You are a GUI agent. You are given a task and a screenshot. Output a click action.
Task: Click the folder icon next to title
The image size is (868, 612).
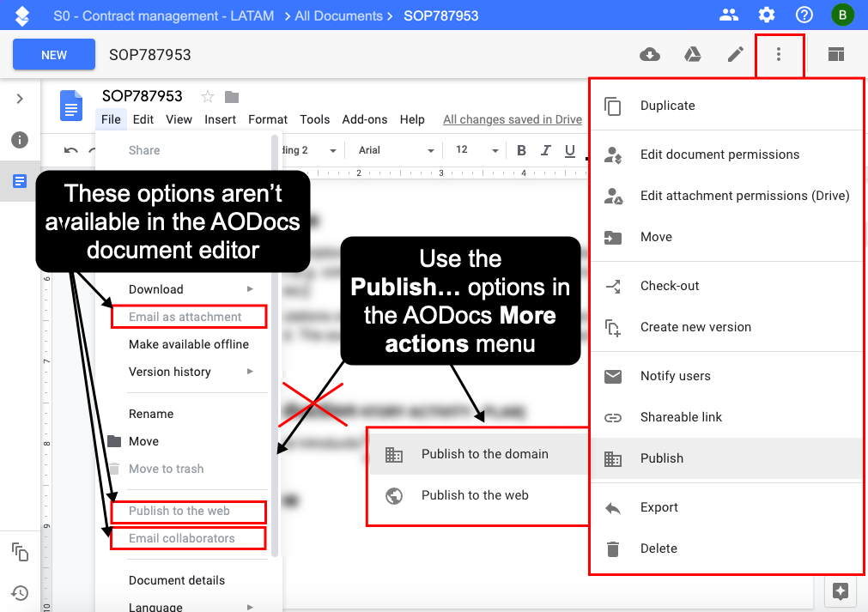232,97
